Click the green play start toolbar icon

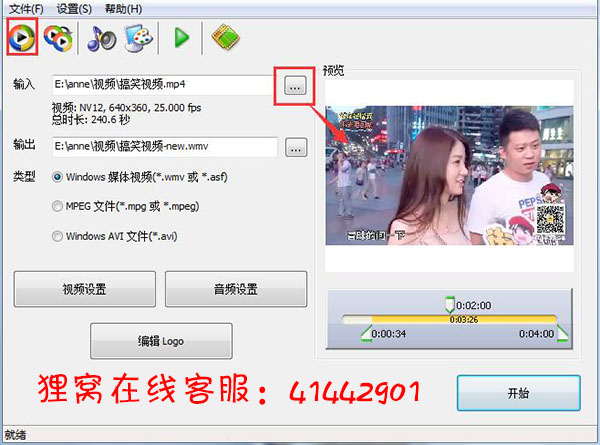[182, 37]
